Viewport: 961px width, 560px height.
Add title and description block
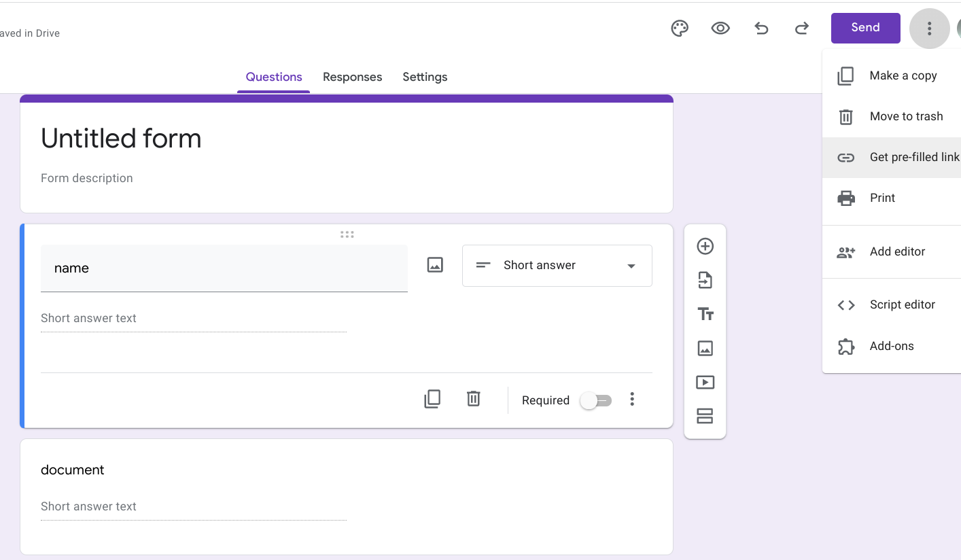click(705, 314)
